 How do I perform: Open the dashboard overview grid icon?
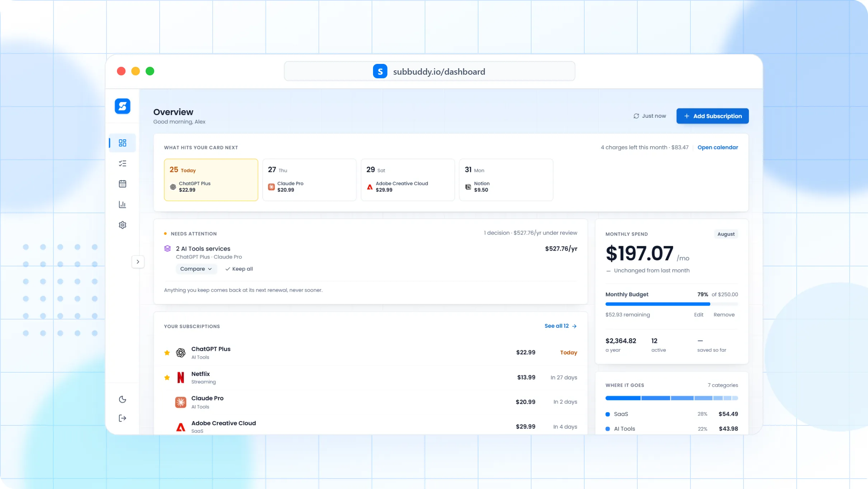pyautogui.click(x=122, y=143)
